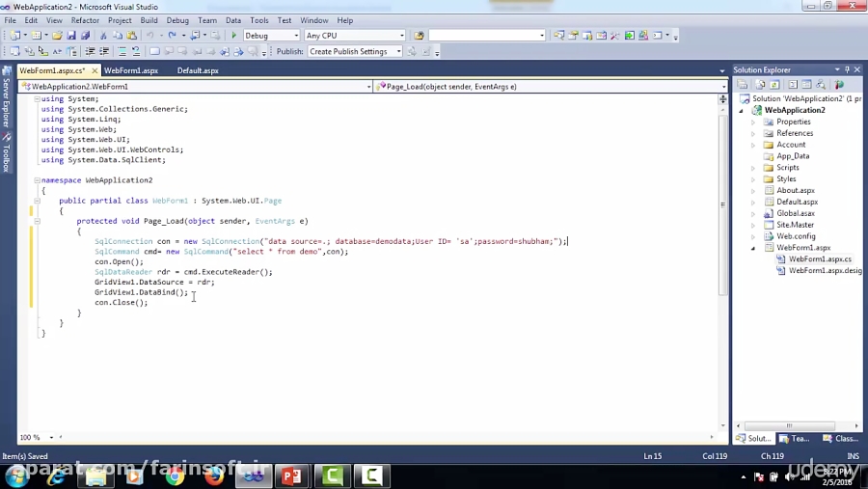Click Show All Files icon in Solution Explorer

point(761,85)
